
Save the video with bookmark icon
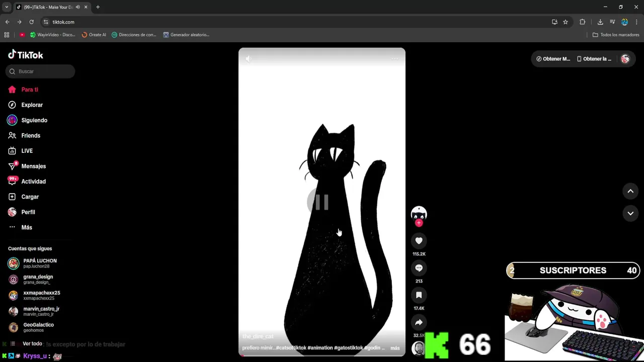tap(419, 295)
